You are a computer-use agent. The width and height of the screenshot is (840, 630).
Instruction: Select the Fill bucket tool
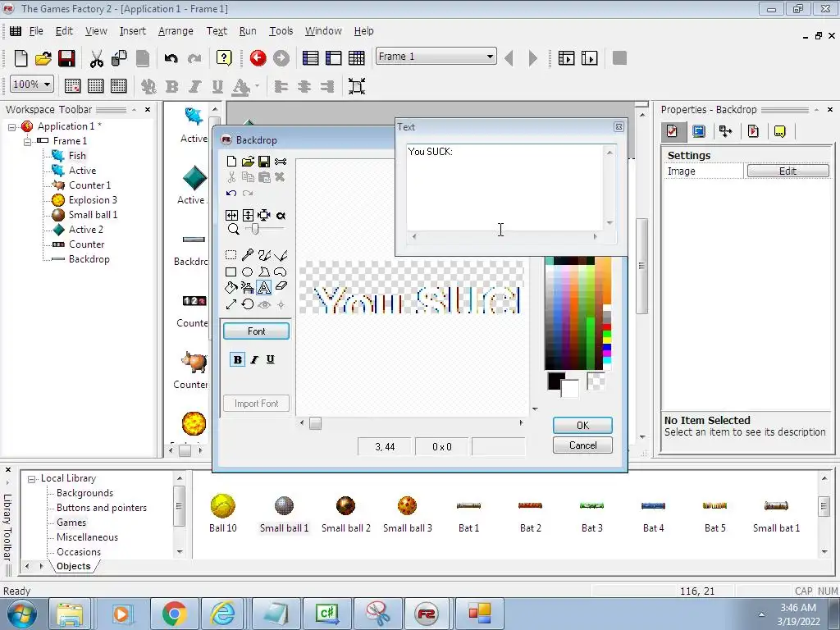coord(231,288)
